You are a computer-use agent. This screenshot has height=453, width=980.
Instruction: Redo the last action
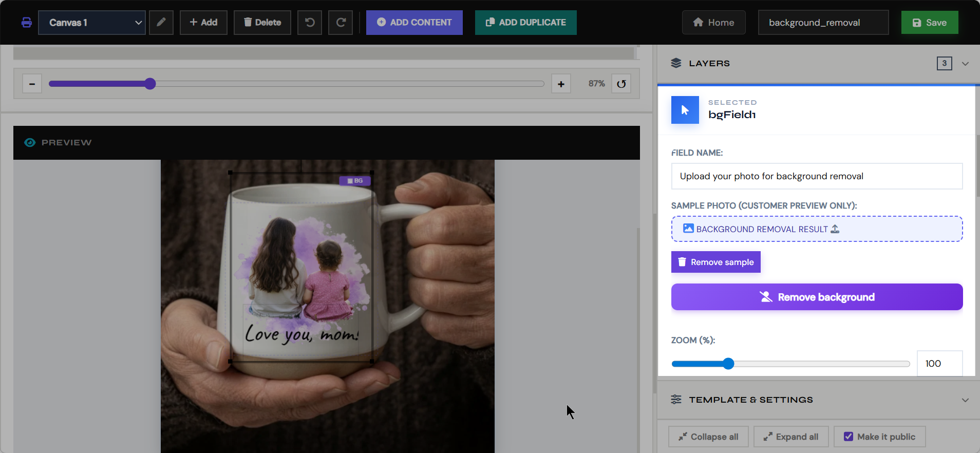coord(341,23)
